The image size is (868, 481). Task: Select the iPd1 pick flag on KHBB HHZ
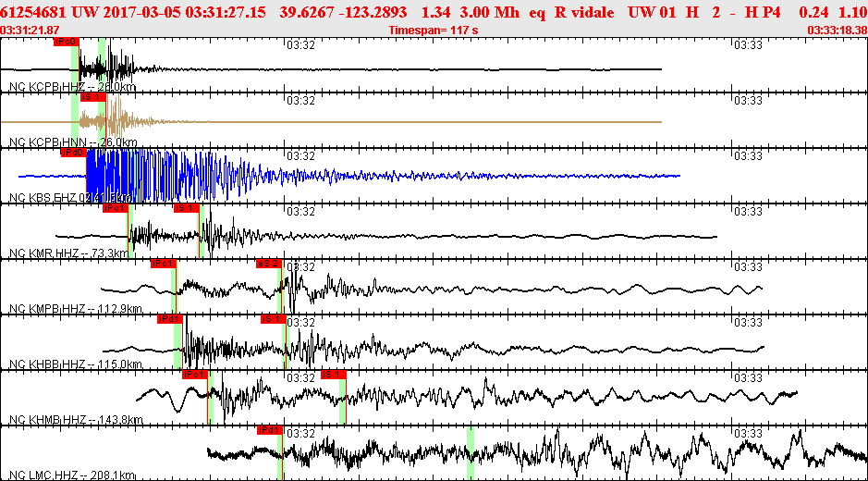pos(170,318)
